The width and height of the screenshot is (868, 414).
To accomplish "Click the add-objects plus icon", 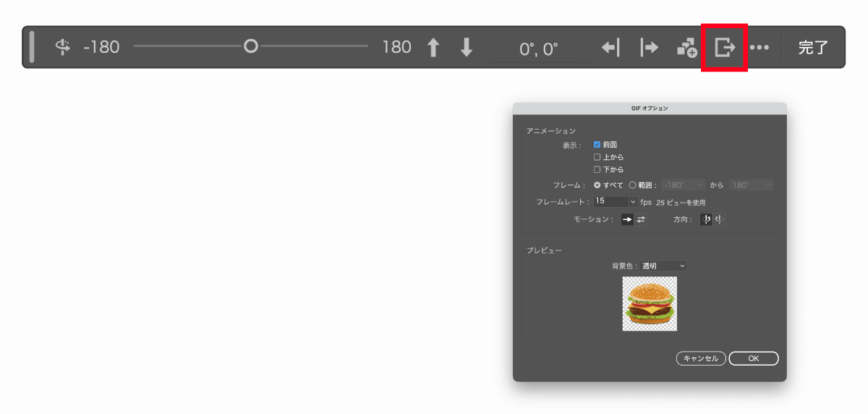I will coord(686,48).
